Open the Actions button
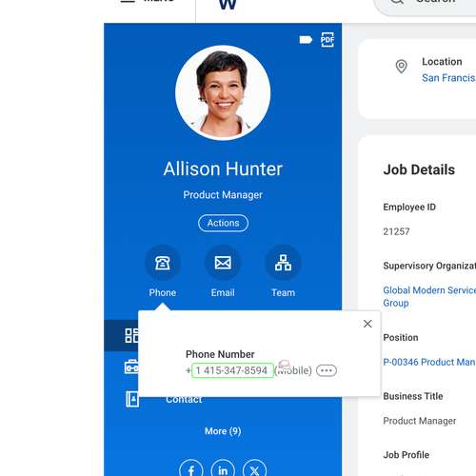 [223, 223]
